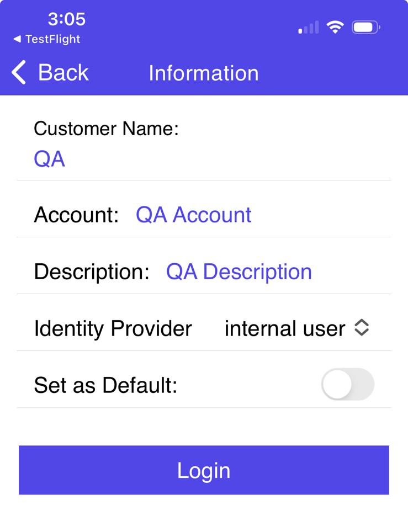Open the internal user dropdown
Viewport: 408px width, 532px height.
285,329
